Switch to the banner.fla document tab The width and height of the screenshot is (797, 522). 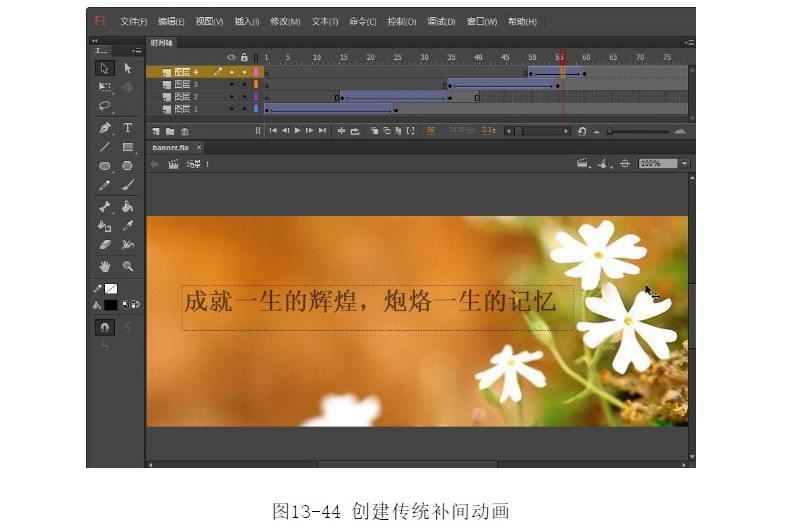point(170,147)
